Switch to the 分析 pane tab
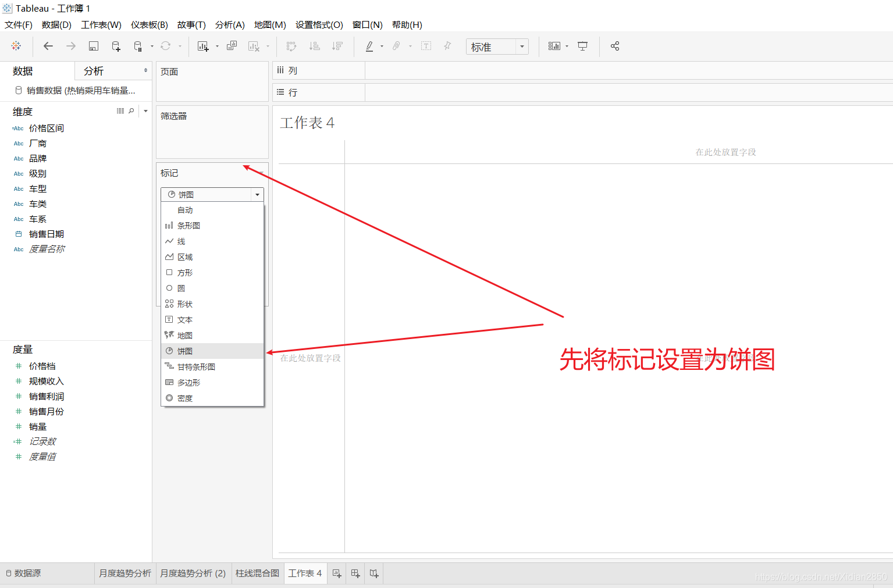Image resolution: width=893 pixels, height=588 pixels. pos(94,71)
